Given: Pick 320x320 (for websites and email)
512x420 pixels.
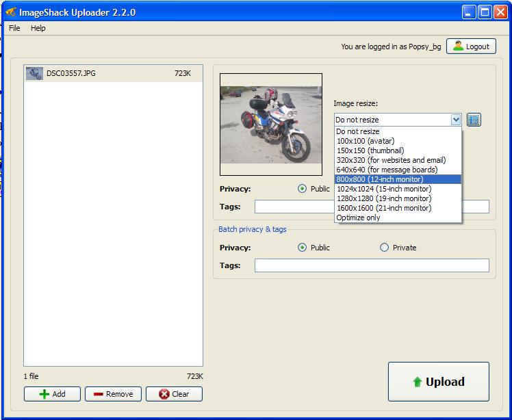Looking at the screenshot, I should pyautogui.click(x=398, y=160).
